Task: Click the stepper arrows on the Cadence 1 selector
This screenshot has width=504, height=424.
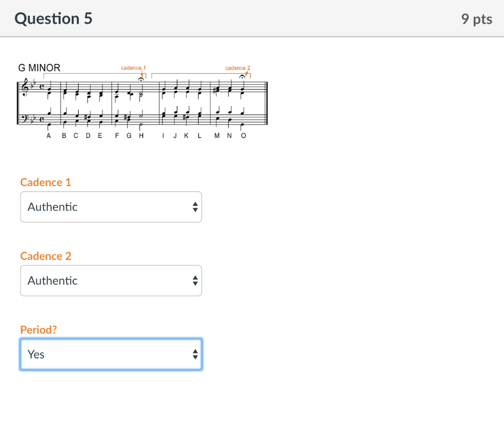Action: click(194, 207)
